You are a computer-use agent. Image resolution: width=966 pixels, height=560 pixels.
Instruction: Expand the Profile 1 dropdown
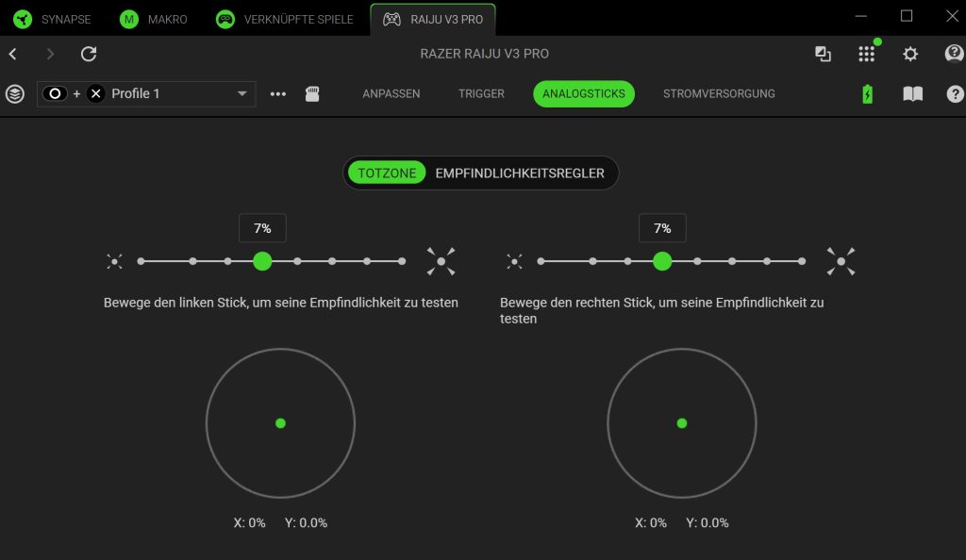point(241,94)
